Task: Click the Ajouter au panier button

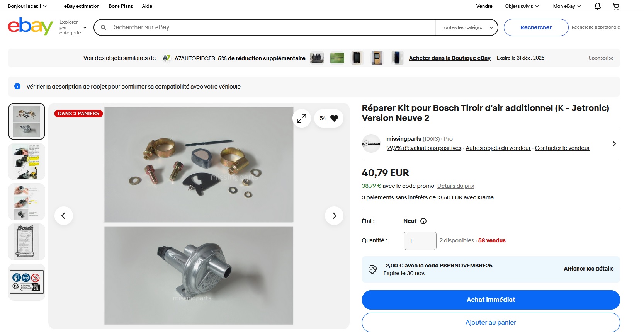Action: click(491, 322)
